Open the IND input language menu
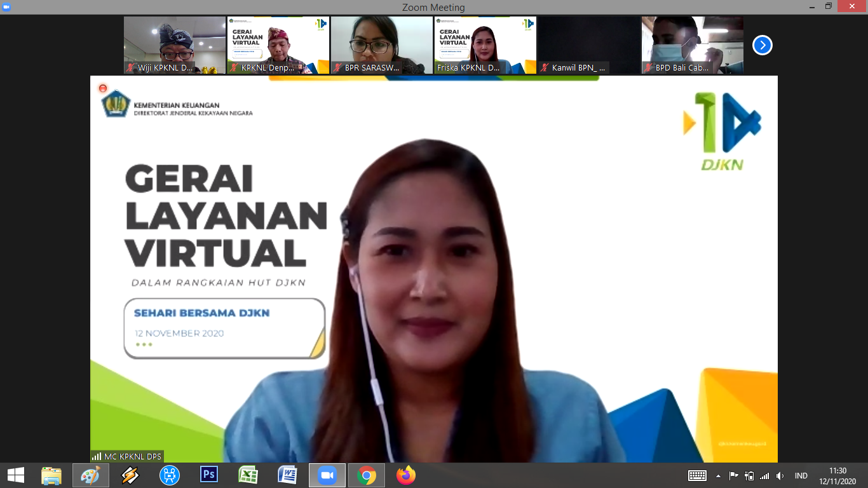Screen dimensions: 868x488 801,476
